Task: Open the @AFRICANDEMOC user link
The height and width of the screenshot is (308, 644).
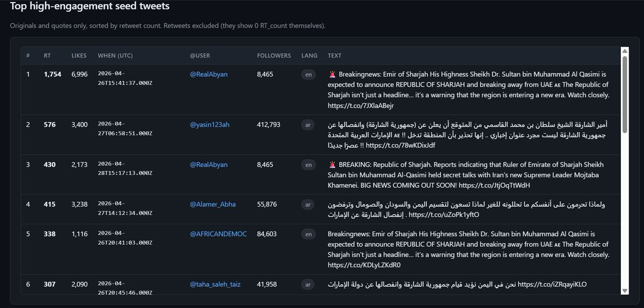Action: click(218, 234)
